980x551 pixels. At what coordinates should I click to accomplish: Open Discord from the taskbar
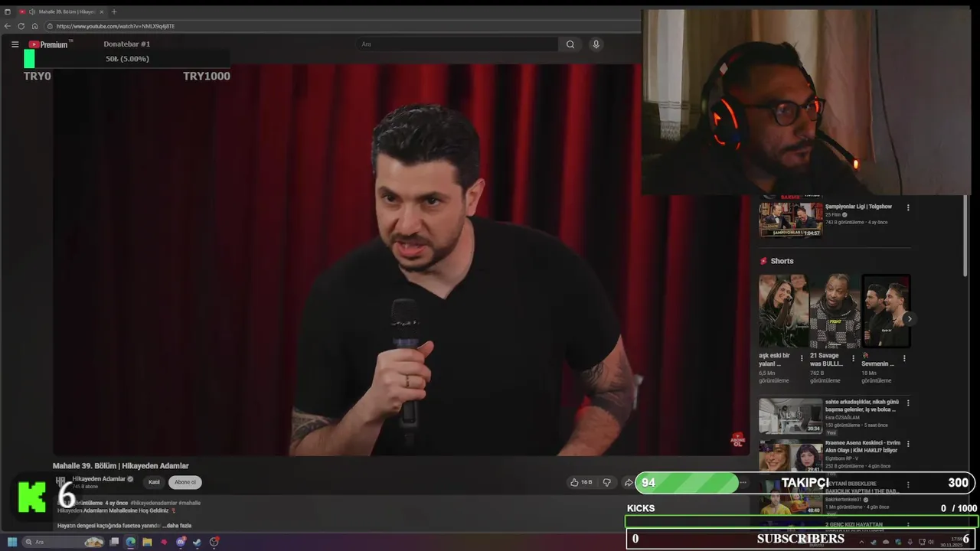181,542
